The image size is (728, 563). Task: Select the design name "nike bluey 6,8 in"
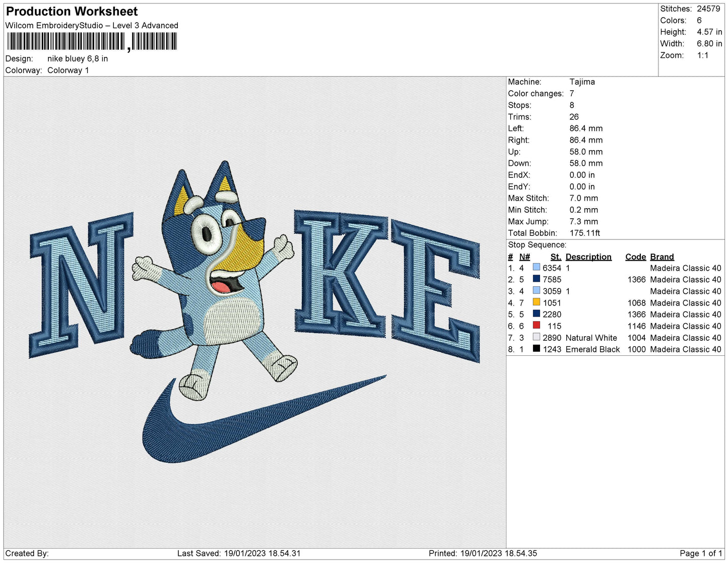click(78, 58)
